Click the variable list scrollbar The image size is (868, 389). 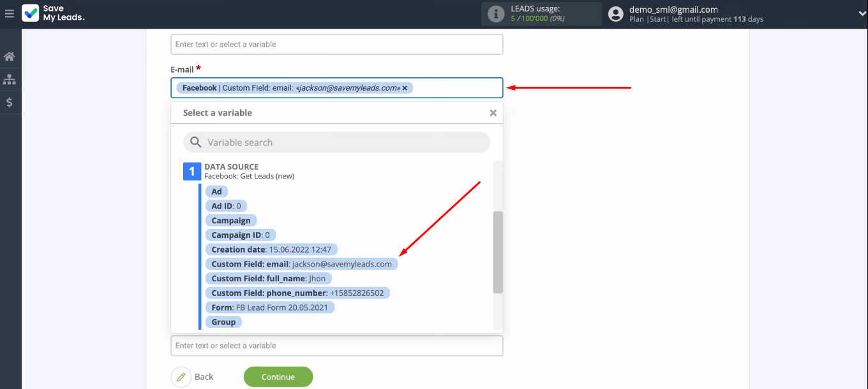pos(498,252)
